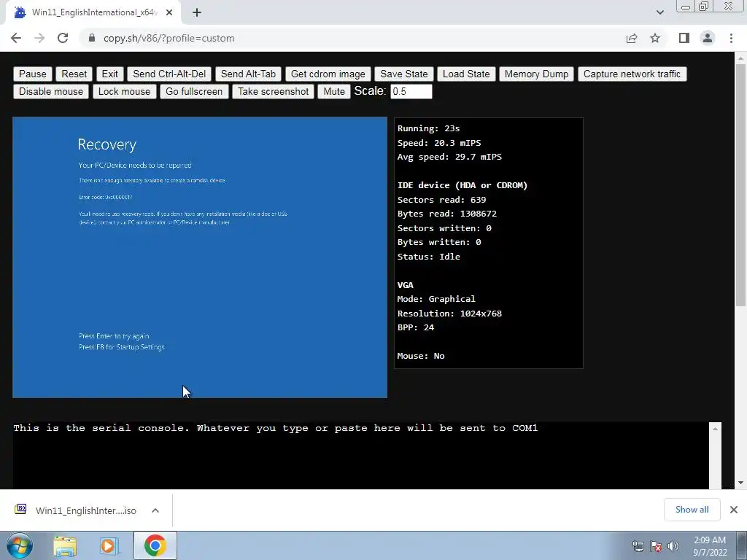Click the Reset button
This screenshot has width=747, height=560.
pos(74,74)
